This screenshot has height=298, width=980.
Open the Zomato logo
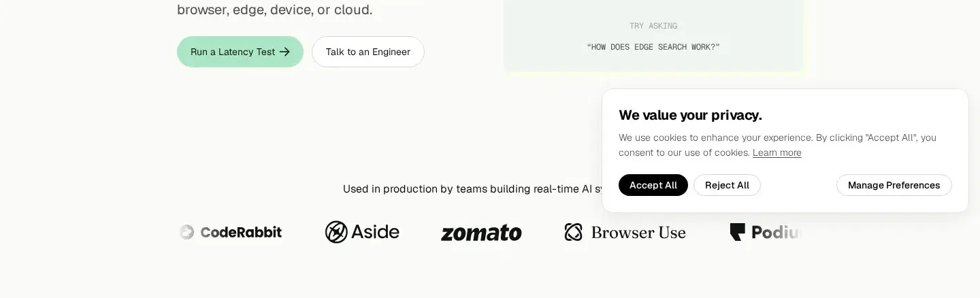coord(481,233)
